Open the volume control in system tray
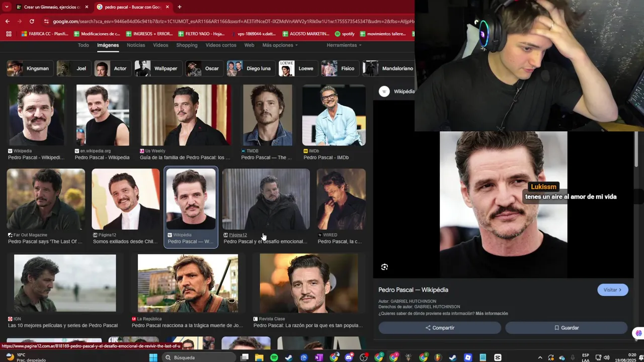 tap(606, 357)
